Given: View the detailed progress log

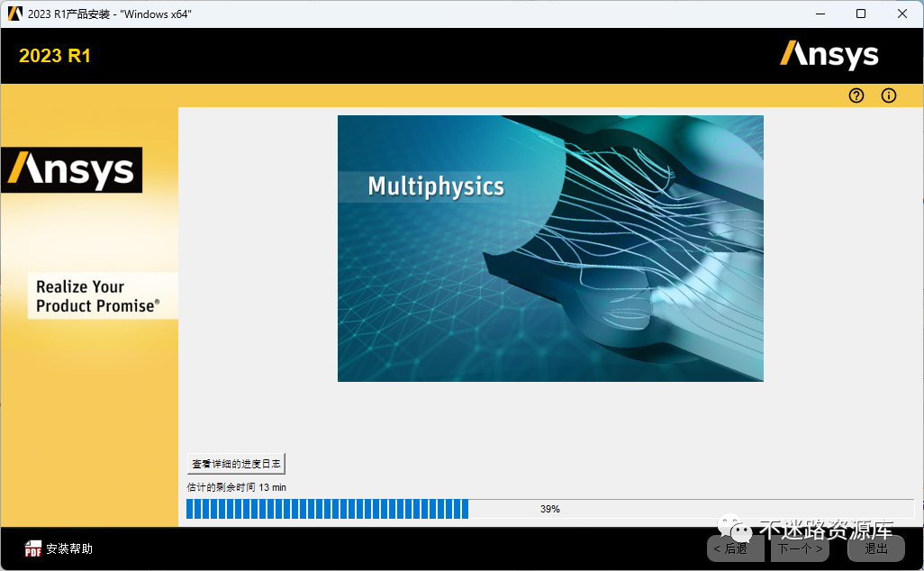Looking at the screenshot, I should tap(236, 464).
